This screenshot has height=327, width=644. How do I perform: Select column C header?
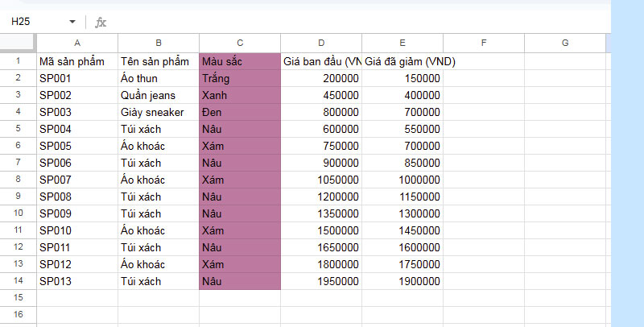[x=240, y=43]
